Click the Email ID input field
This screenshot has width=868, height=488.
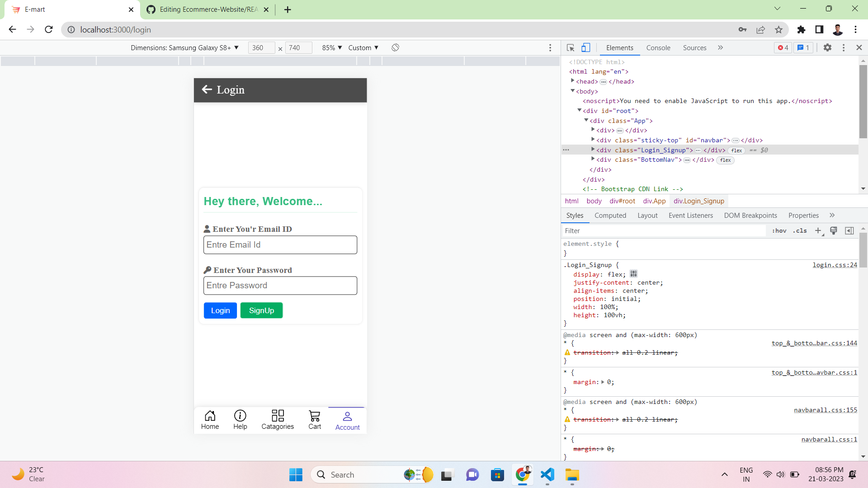click(280, 244)
